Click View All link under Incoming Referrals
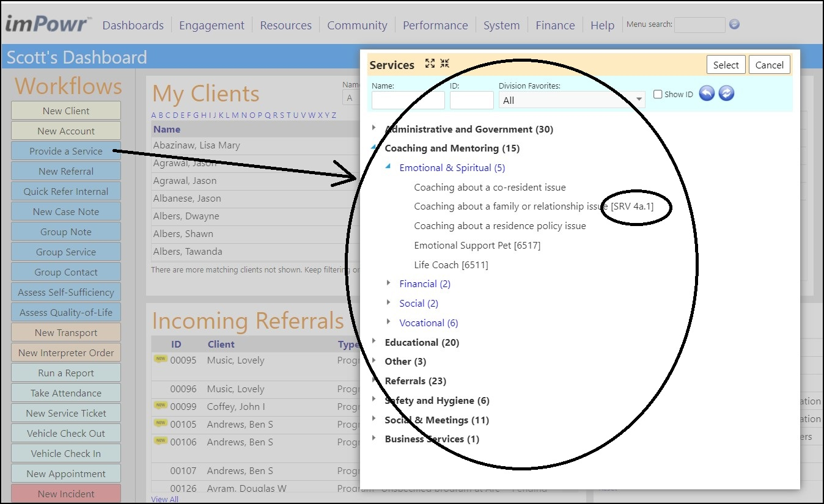 [x=165, y=499]
